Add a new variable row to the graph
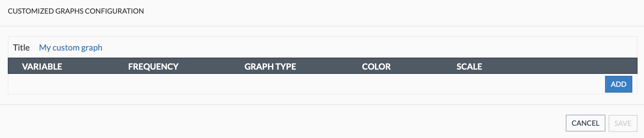 (x=618, y=84)
